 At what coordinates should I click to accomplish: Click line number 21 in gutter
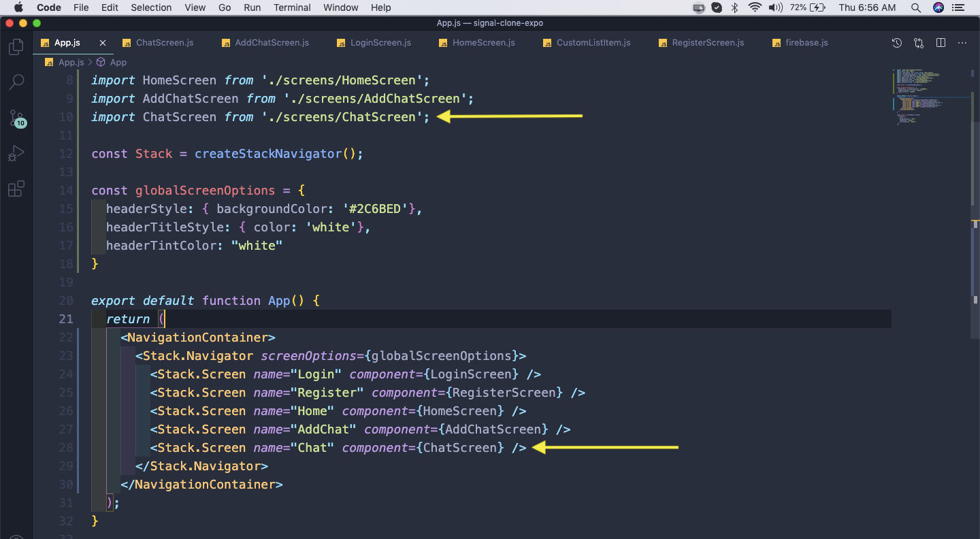[66, 319]
